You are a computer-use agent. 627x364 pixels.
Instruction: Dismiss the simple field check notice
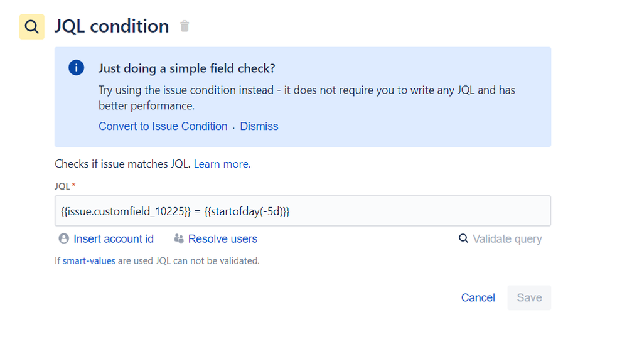pyautogui.click(x=259, y=126)
